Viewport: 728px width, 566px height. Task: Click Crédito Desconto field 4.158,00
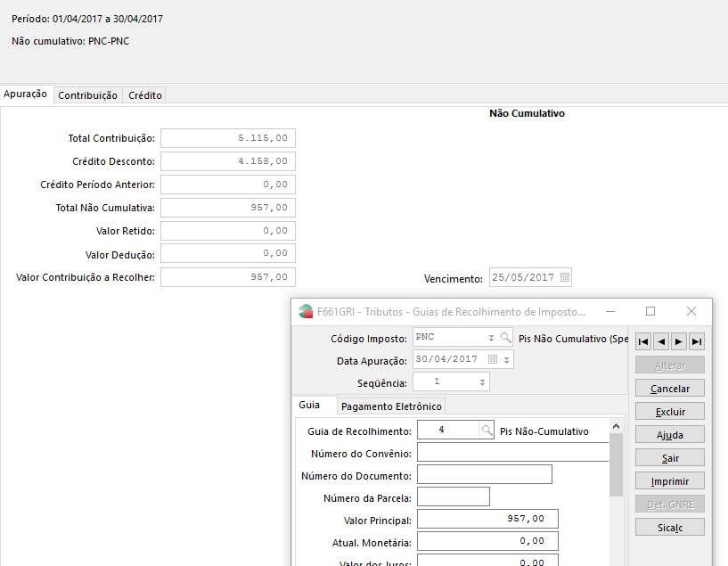pos(228,161)
